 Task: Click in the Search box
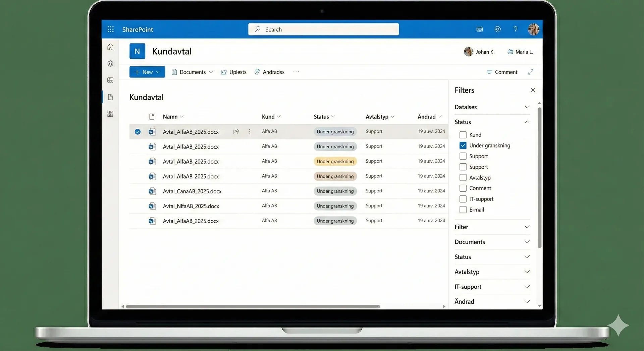click(323, 30)
